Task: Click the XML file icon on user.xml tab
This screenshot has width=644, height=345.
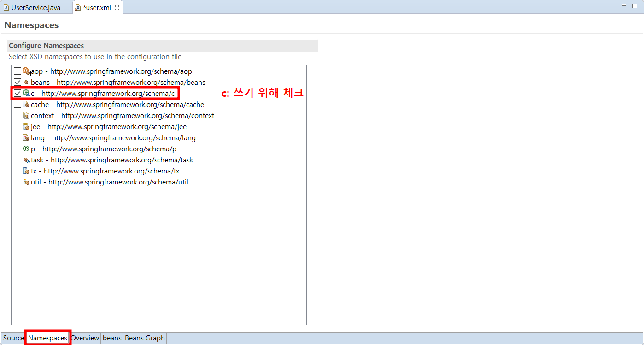Action: pyautogui.click(x=78, y=8)
